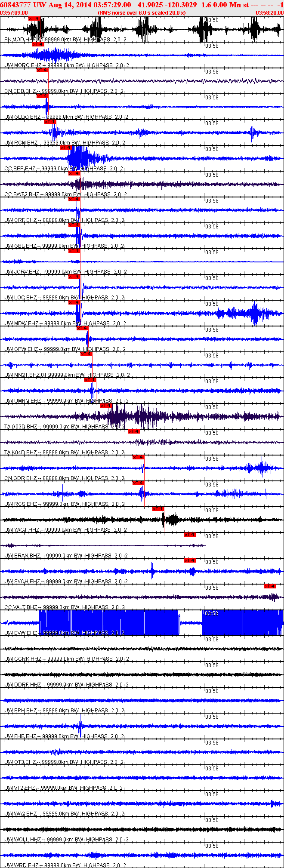This screenshot has height=868, width=284.
Task: Click the end time label 03:58:20.00
Action: tap(269, 12)
